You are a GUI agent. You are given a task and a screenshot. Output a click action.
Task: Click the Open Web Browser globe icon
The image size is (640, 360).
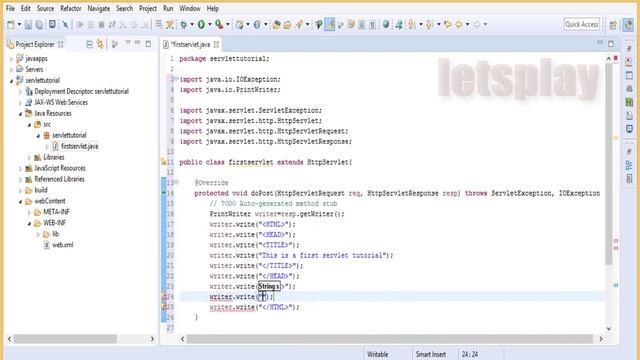(x=386, y=25)
